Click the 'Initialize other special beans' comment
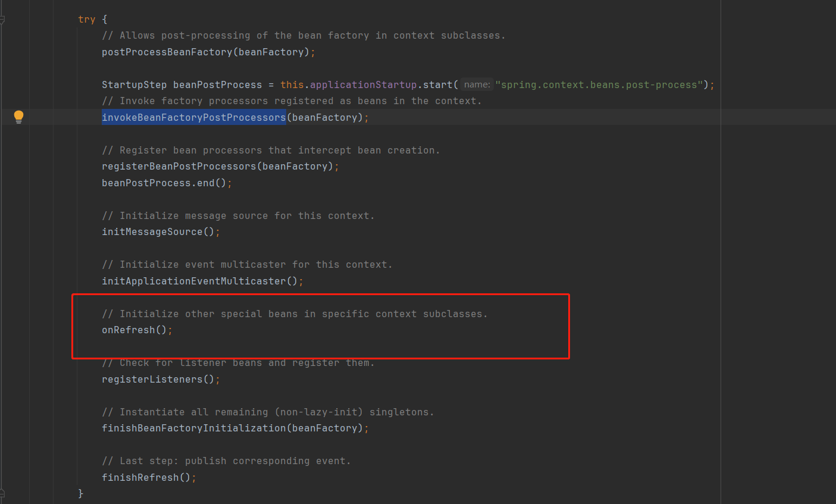This screenshot has width=836, height=504. pyautogui.click(x=295, y=314)
